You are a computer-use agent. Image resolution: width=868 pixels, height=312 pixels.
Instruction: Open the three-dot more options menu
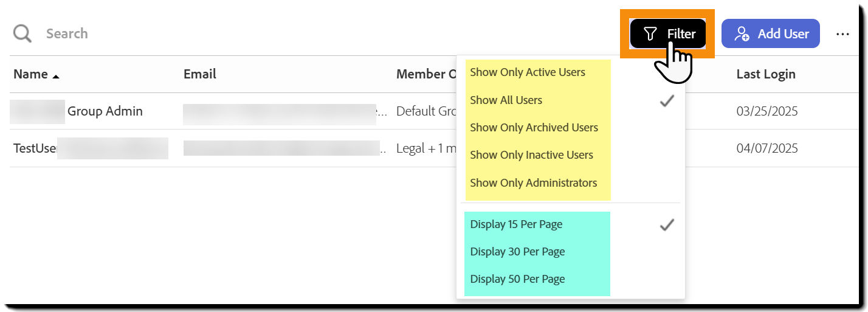point(842,34)
